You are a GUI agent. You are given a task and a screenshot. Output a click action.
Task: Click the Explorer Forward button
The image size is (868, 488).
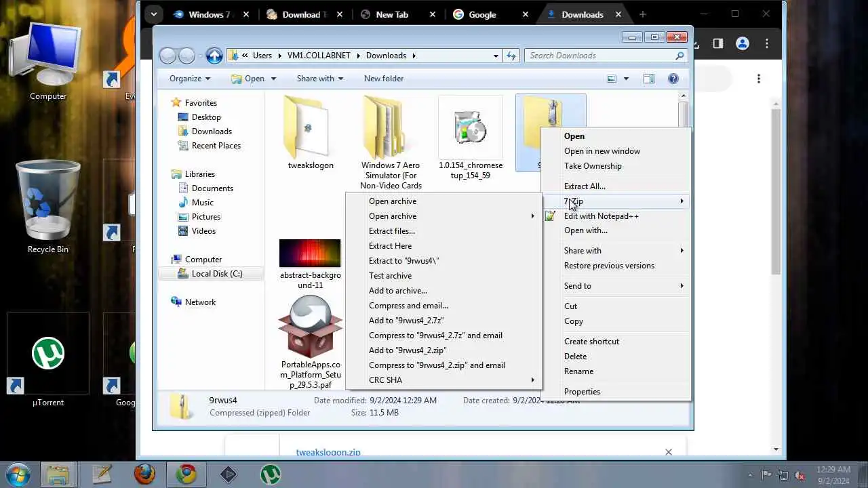coord(186,56)
